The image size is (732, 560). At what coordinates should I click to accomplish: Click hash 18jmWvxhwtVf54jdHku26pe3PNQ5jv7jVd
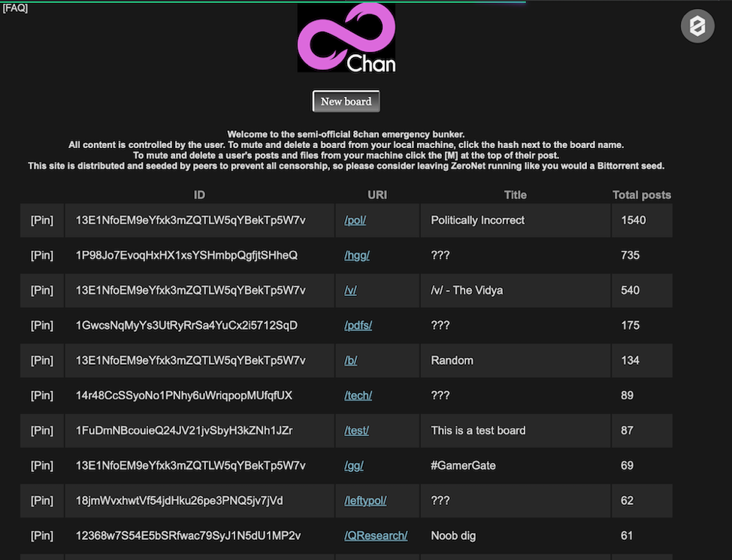tap(180, 501)
